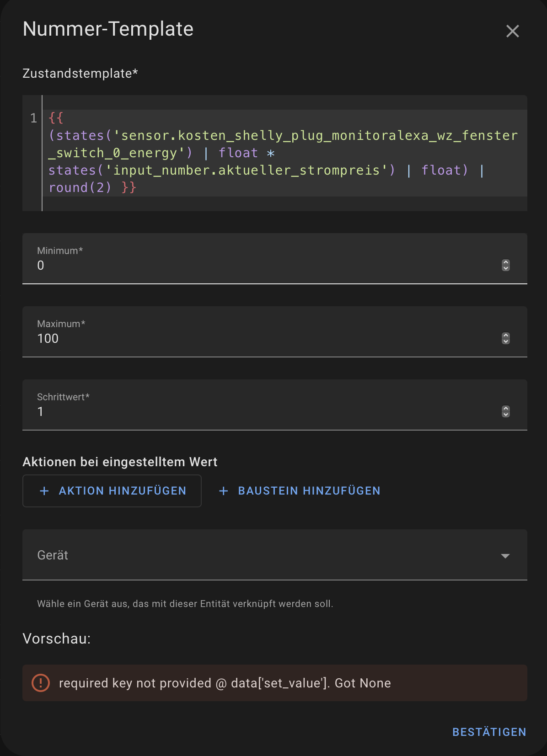
Task: Select Baustein hinzufügen button
Action: (x=300, y=491)
